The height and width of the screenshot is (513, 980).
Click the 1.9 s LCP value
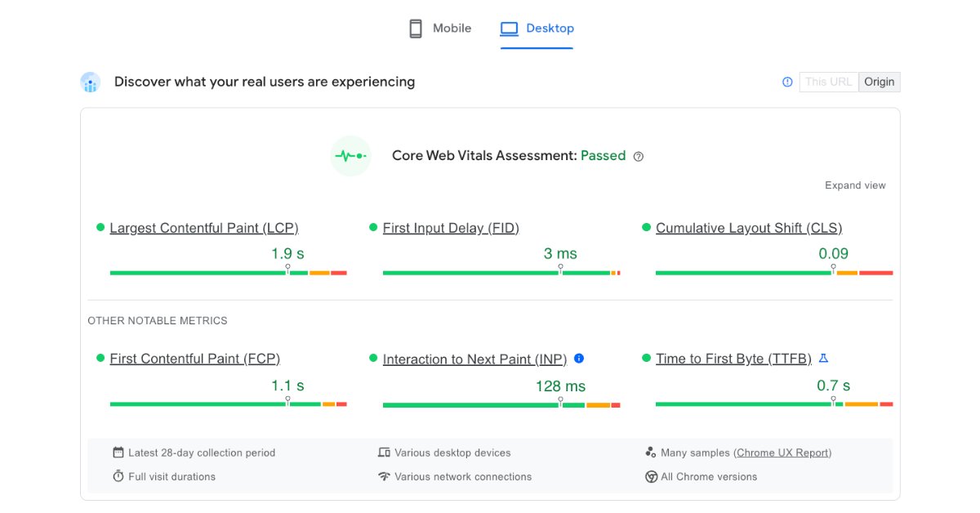tap(287, 254)
